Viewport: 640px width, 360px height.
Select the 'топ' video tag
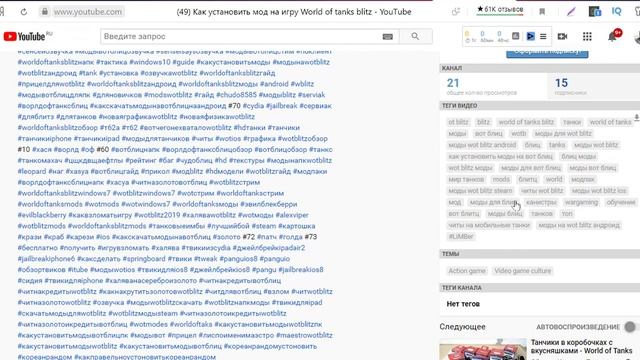567,213
